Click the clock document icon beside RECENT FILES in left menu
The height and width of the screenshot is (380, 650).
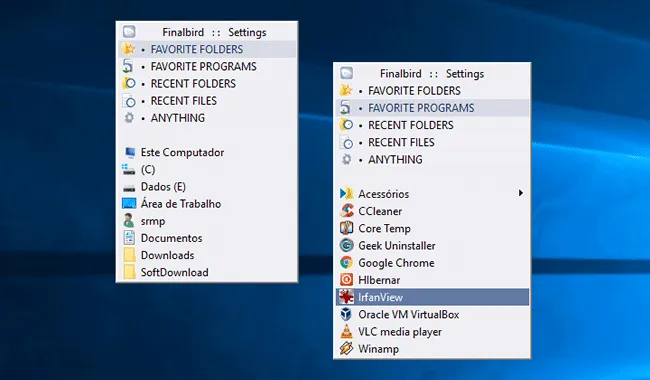click(x=129, y=101)
